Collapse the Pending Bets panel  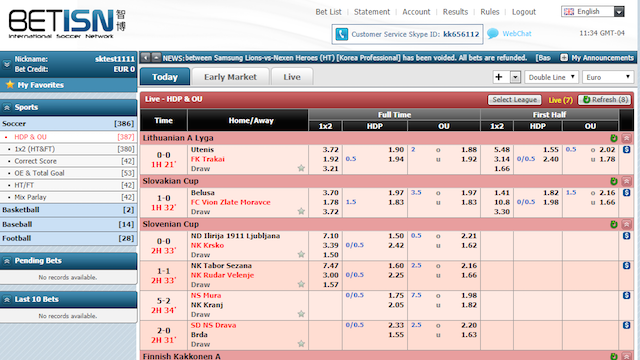[x=7, y=261]
